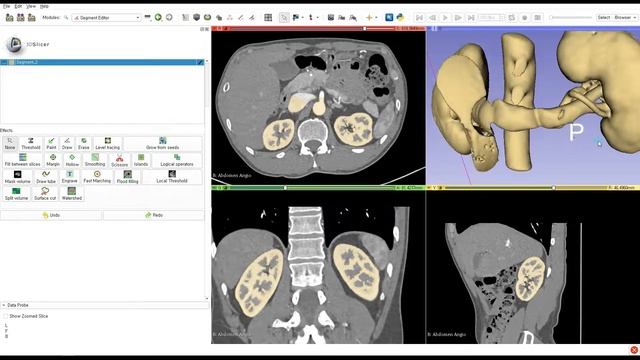Open the Extensions Manager icon
The image size is (640, 360).
coord(389,18)
